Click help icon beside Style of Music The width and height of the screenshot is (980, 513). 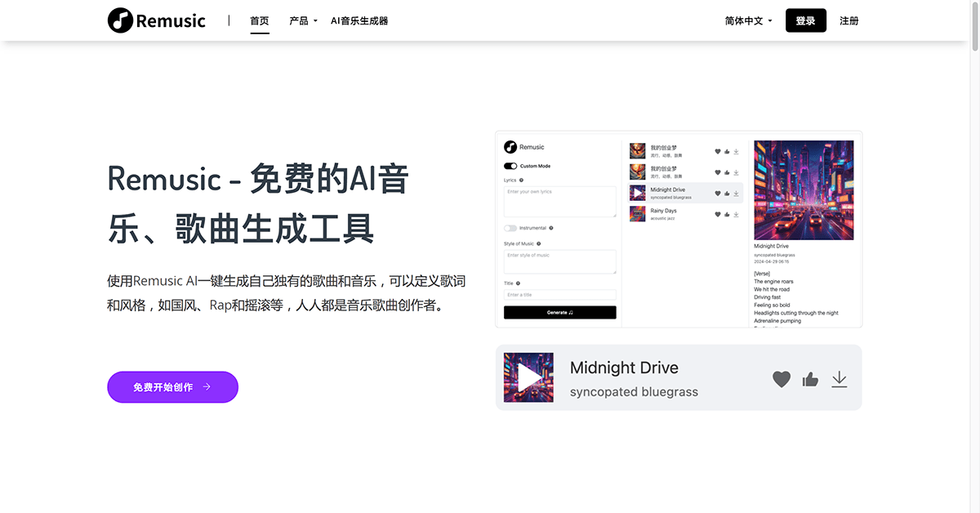tap(539, 243)
